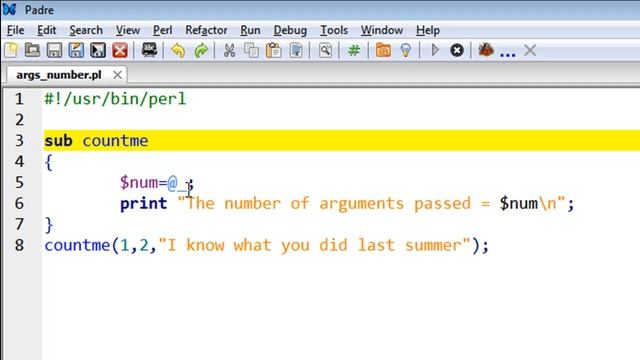Open the Tools menu
Screen dimensions: 640x360
(x=334, y=30)
